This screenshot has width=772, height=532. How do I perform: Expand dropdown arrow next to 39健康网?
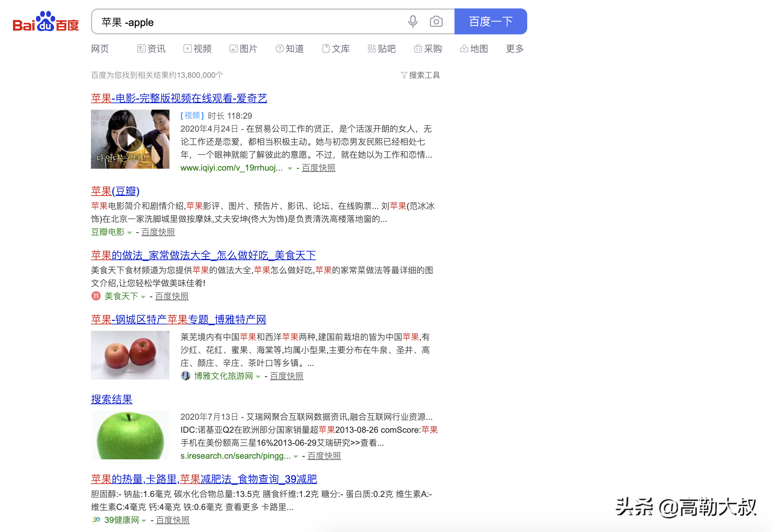144,521
